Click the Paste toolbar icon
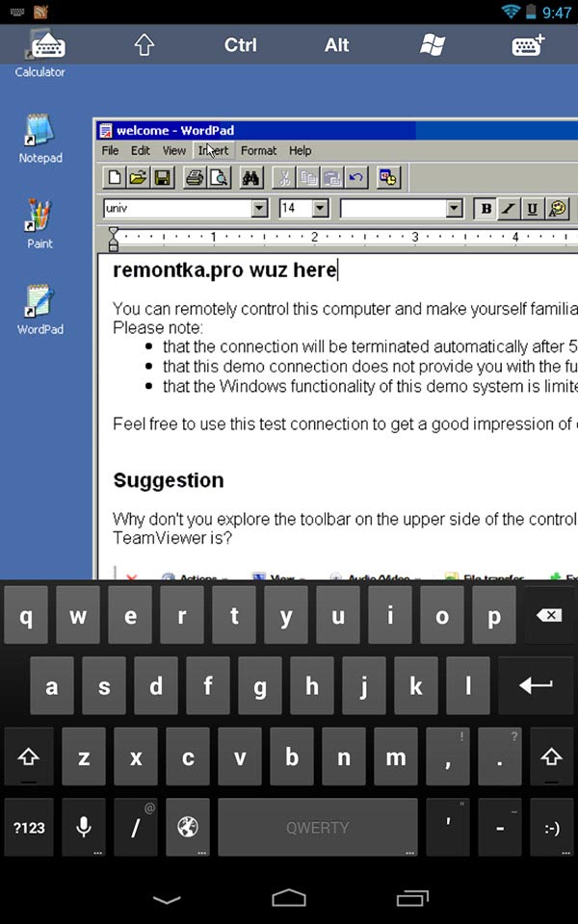Viewport: 578px width, 924px height. [x=332, y=177]
